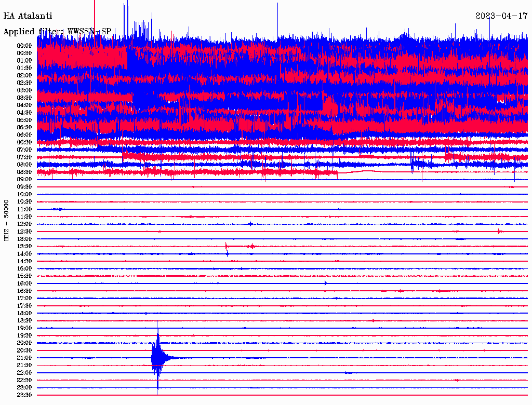Click the date label 2023-04-17
This screenshot has height=405, width=532.
[501, 16]
